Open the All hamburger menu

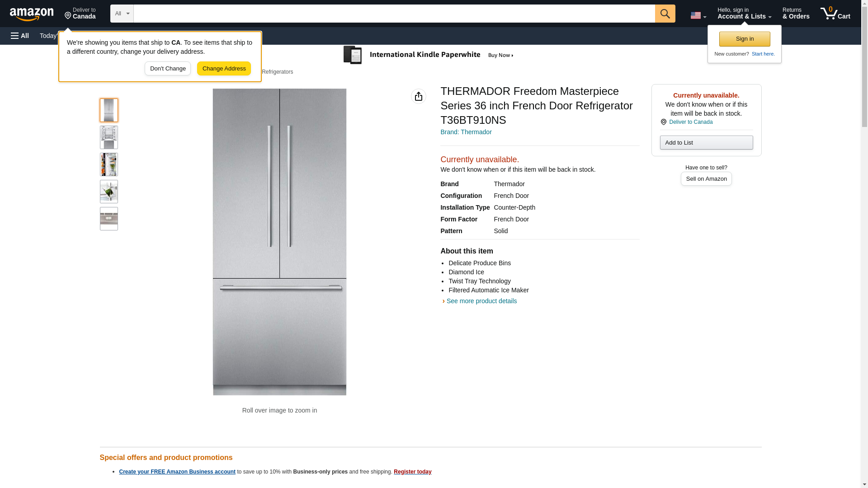pos(20,36)
